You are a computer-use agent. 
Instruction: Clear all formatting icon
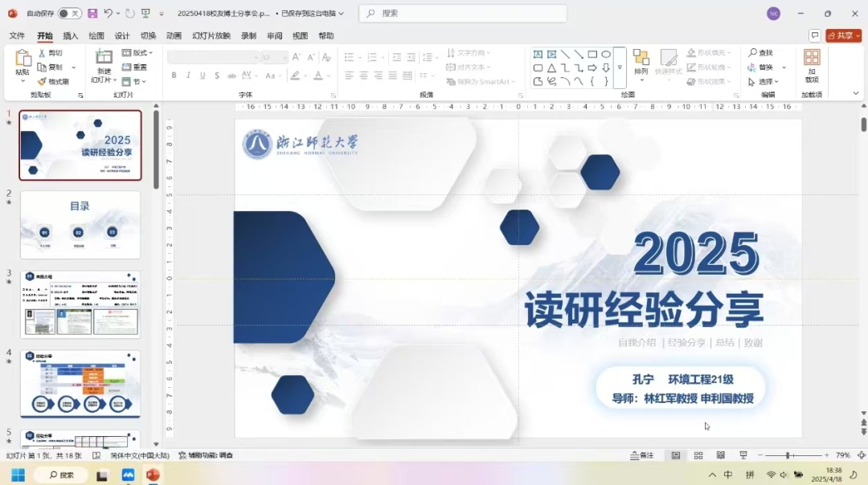326,58
